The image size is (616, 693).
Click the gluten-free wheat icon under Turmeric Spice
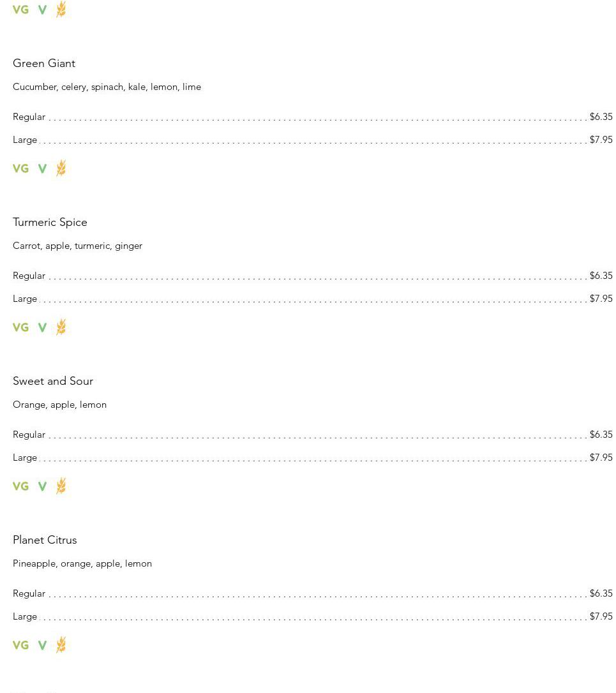click(61, 327)
